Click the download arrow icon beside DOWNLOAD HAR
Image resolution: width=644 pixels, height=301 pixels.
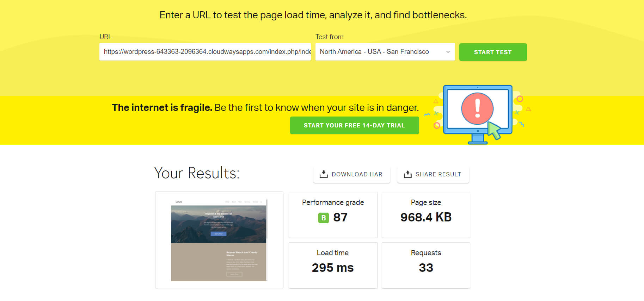[323, 174]
